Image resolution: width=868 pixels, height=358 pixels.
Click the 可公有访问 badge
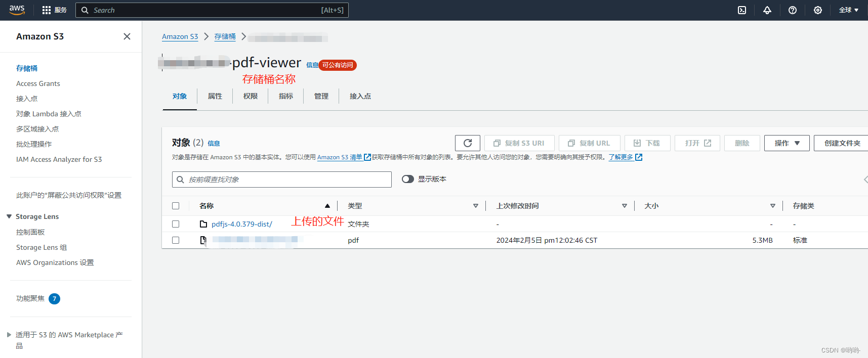tap(338, 65)
